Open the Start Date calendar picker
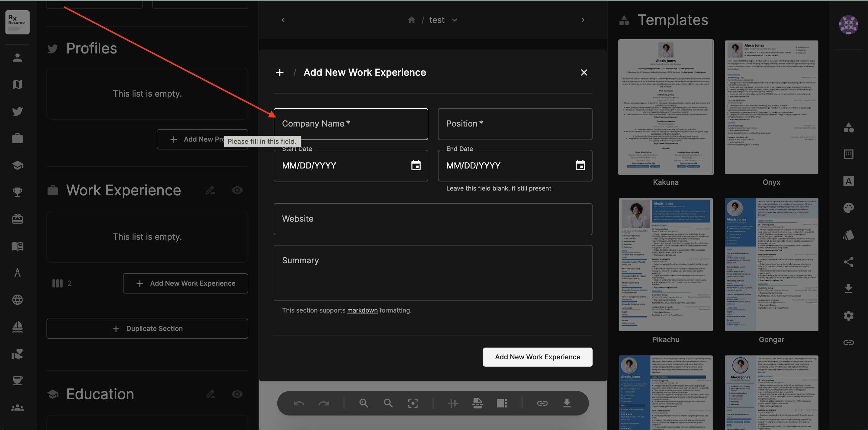868x430 pixels. pos(416,165)
